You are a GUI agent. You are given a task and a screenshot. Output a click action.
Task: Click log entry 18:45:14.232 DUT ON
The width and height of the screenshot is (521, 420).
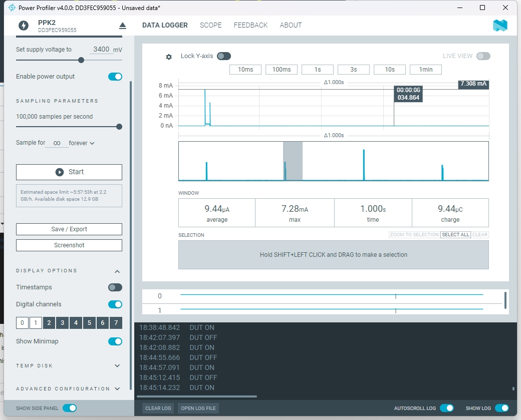tap(177, 387)
